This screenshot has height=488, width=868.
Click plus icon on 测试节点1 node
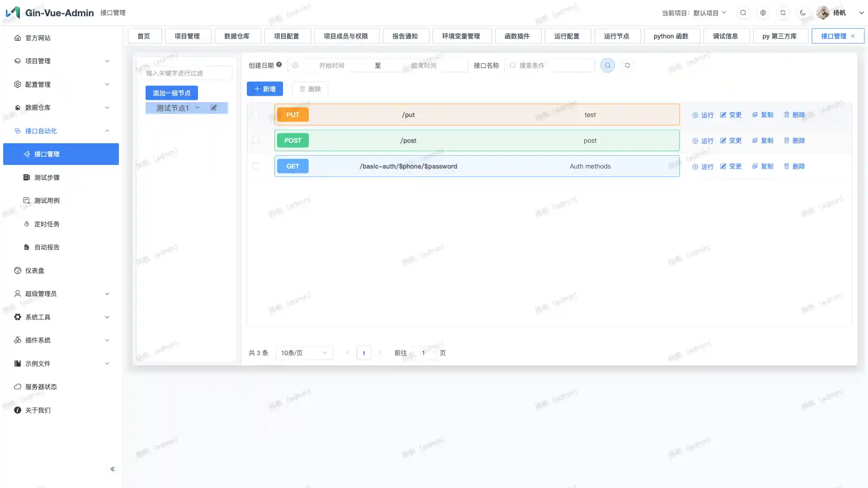click(x=198, y=108)
